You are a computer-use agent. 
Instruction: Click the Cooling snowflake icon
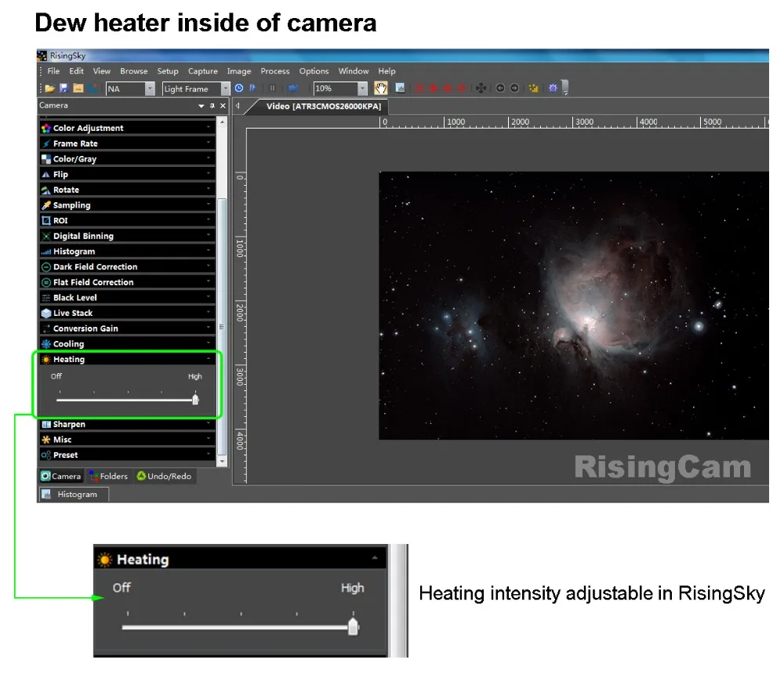(x=46, y=344)
